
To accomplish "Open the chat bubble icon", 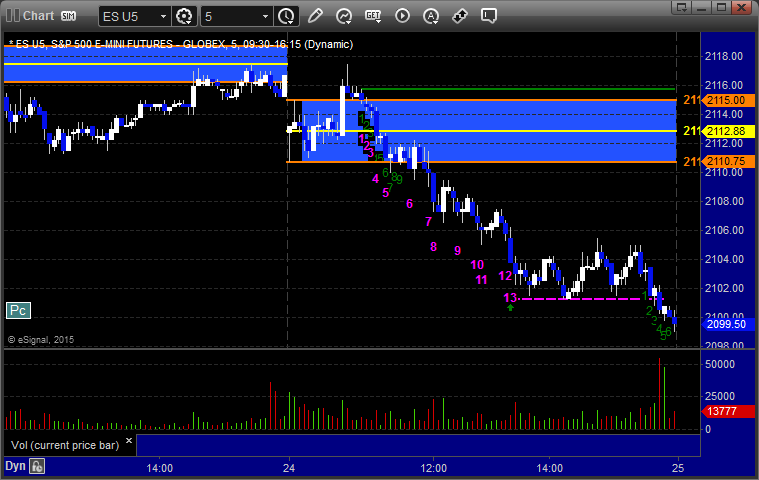I will point(489,16).
